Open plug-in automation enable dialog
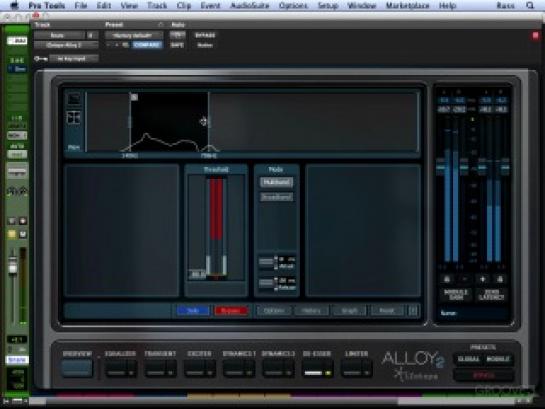This screenshot has width=545, height=409. tap(177, 35)
